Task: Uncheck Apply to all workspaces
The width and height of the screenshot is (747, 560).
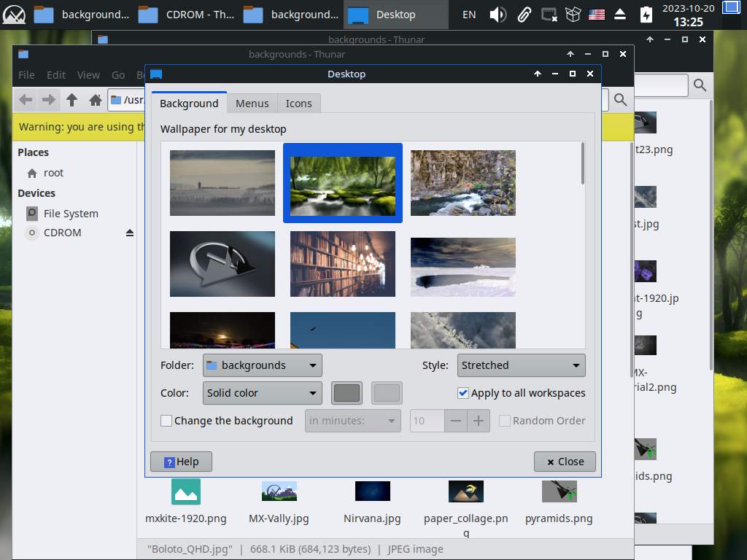Action: tap(462, 393)
